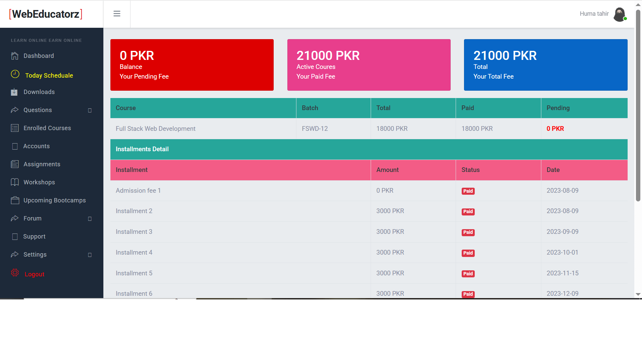Click the Questions menu label
The width and height of the screenshot is (642, 364).
click(x=38, y=110)
